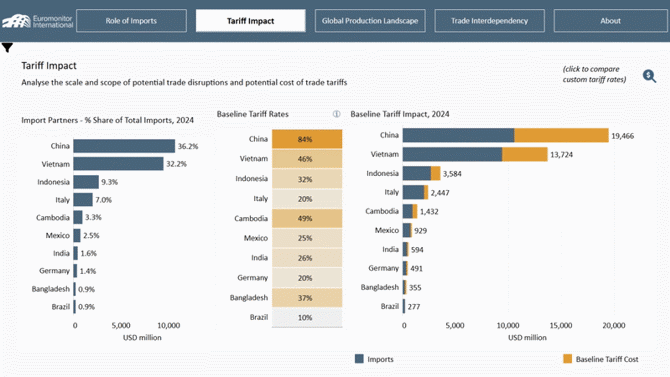Select Indonesia's 32% tariff rate cell
The height and width of the screenshot is (377, 670).
pos(307,179)
